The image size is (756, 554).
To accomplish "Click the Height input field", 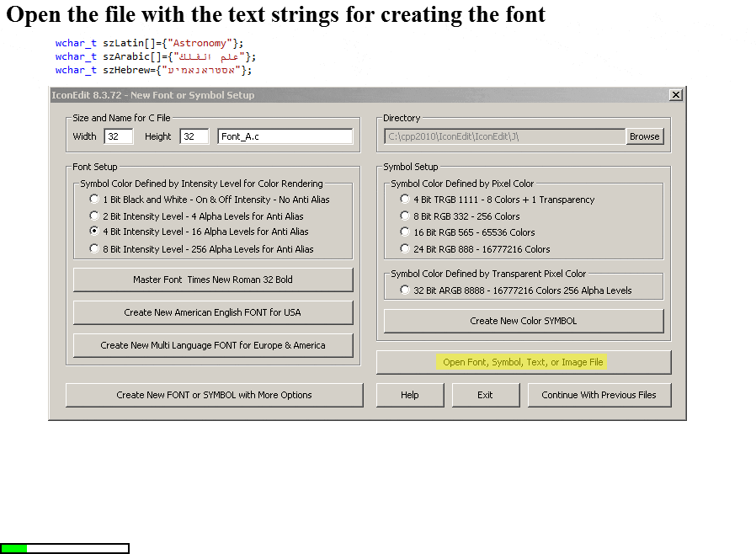I will click(x=194, y=136).
